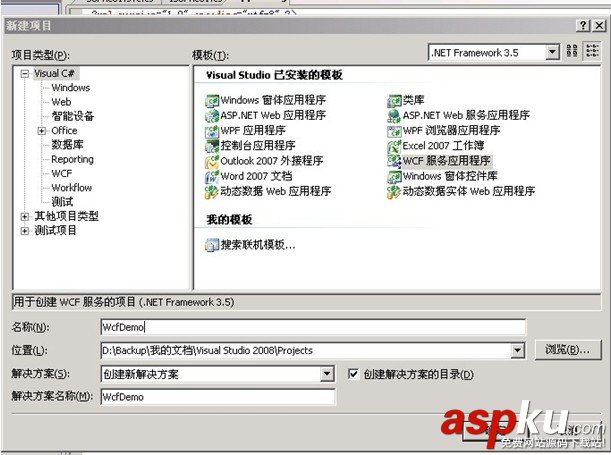Click the WCF 服务应用程序 template icon
This screenshot has height=455, width=611.
(x=394, y=161)
